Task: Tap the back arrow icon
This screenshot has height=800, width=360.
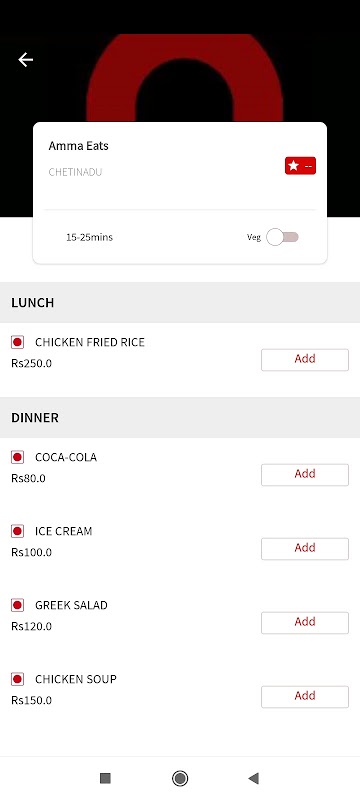Action: click(25, 60)
